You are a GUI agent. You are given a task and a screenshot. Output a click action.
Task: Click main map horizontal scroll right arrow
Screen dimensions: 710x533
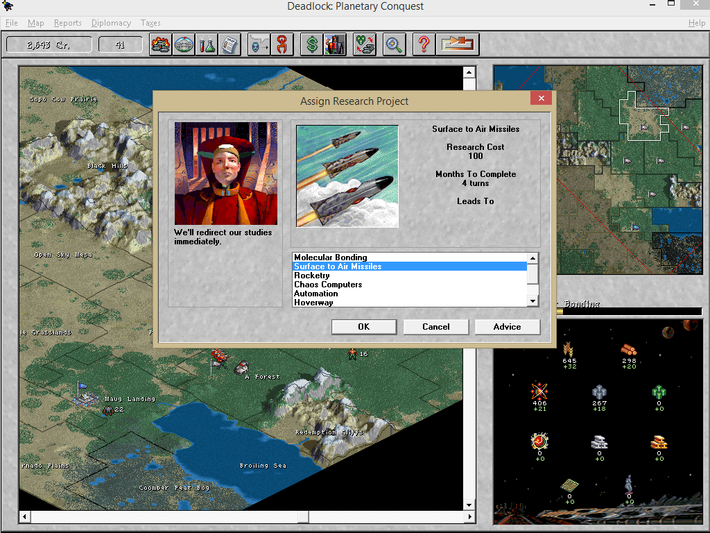[x=469, y=517]
